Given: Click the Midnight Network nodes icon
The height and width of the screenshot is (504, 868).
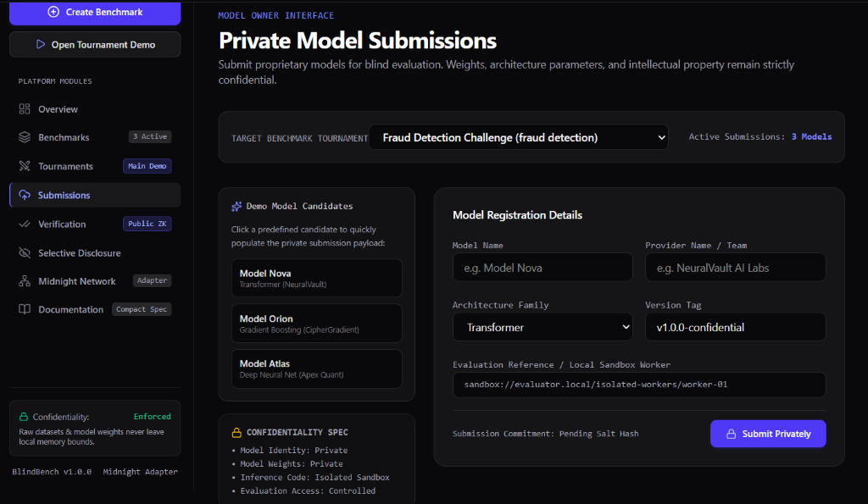Looking at the screenshot, I should 25,281.
